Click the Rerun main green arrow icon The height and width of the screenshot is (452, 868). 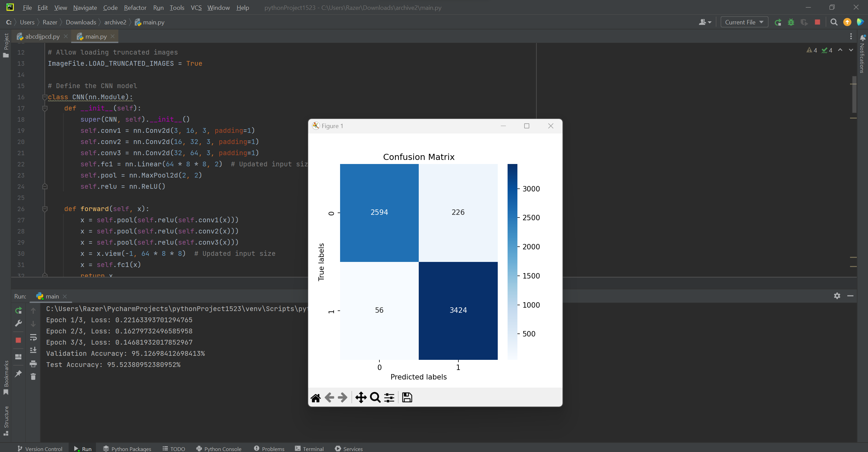(19, 310)
